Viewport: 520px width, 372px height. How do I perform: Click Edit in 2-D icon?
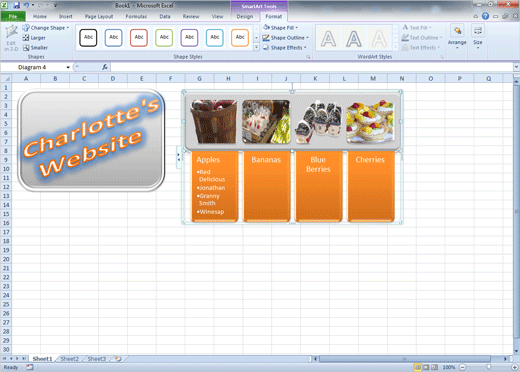pos(11,38)
